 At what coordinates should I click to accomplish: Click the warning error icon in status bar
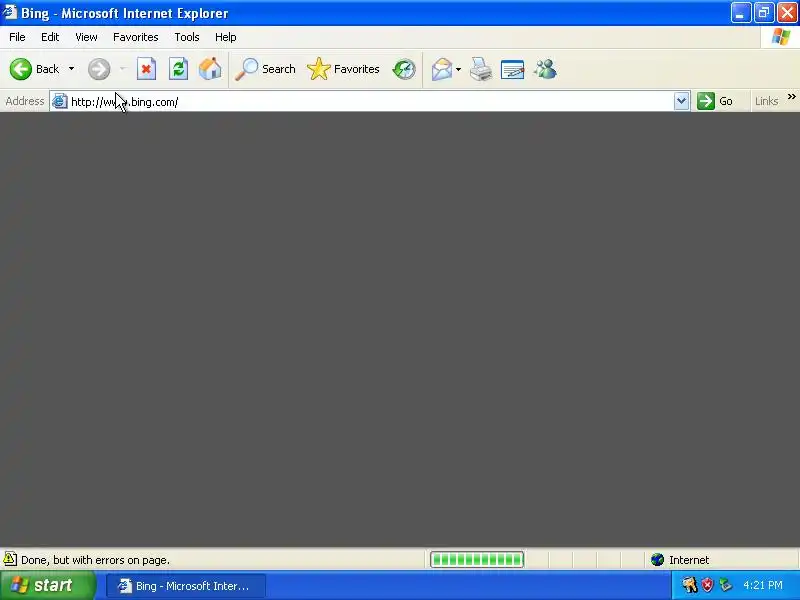click(10, 559)
